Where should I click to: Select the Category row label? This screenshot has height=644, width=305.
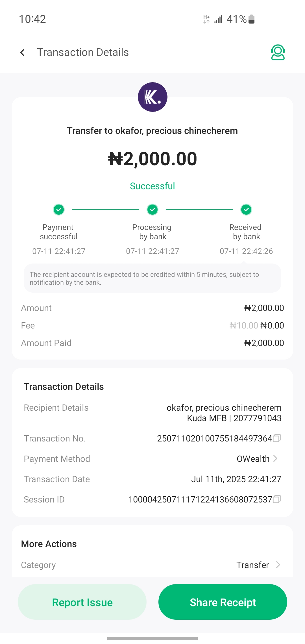pyautogui.click(x=38, y=565)
